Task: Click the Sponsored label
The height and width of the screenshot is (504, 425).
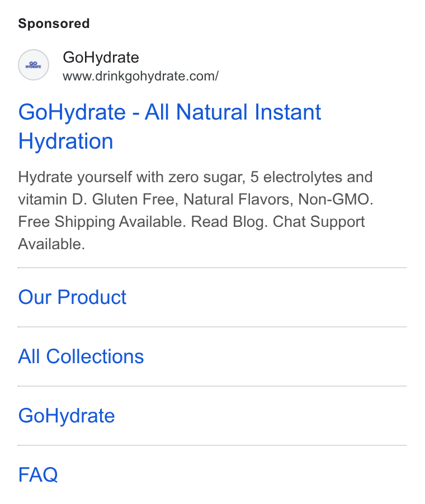Action: point(54,23)
